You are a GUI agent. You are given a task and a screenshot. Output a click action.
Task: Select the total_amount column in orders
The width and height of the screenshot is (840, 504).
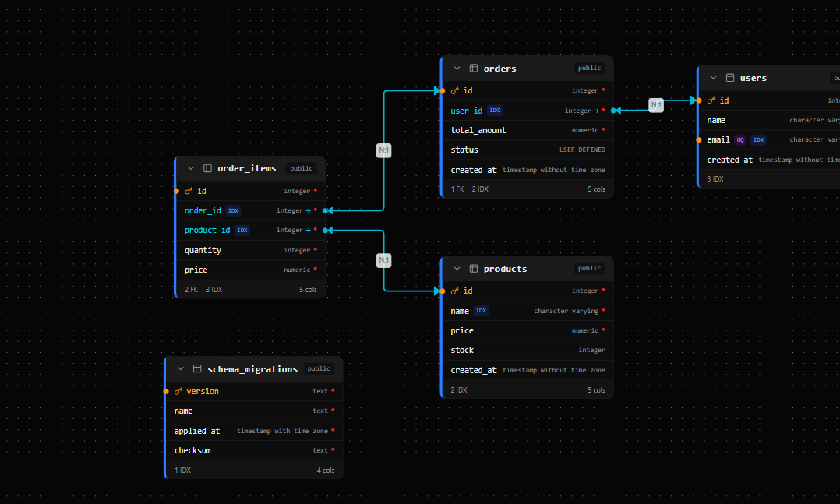tap(478, 130)
